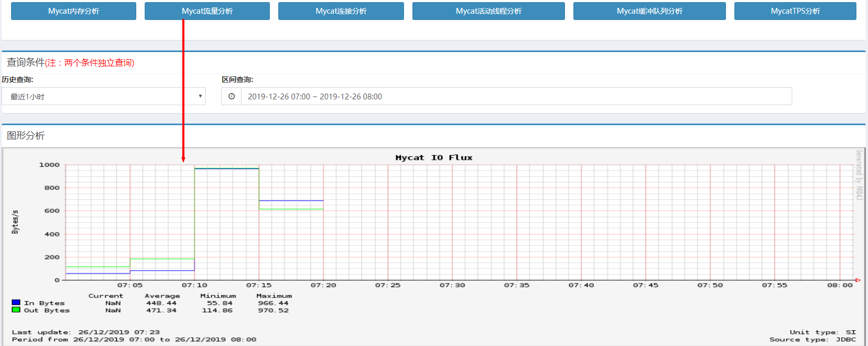This screenshot has height=346, width=868.
Task: Click the blue In Bytes legend swatch
Action: (x=16, y=302)
